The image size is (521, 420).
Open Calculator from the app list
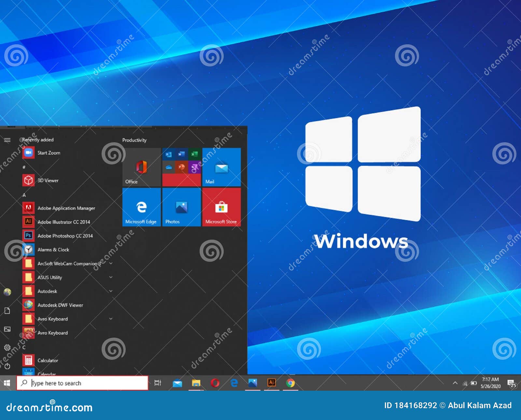click(x=48, y=360)
